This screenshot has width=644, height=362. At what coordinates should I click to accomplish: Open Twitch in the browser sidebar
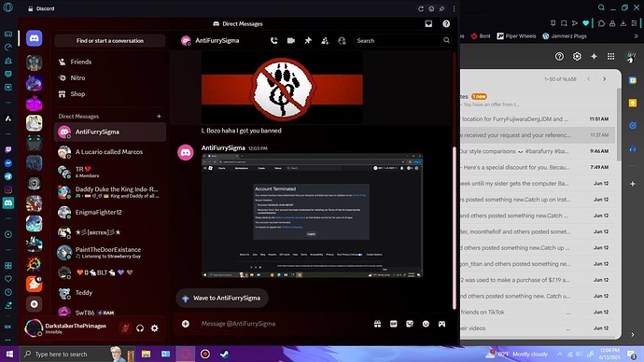(x=8, y=149)
